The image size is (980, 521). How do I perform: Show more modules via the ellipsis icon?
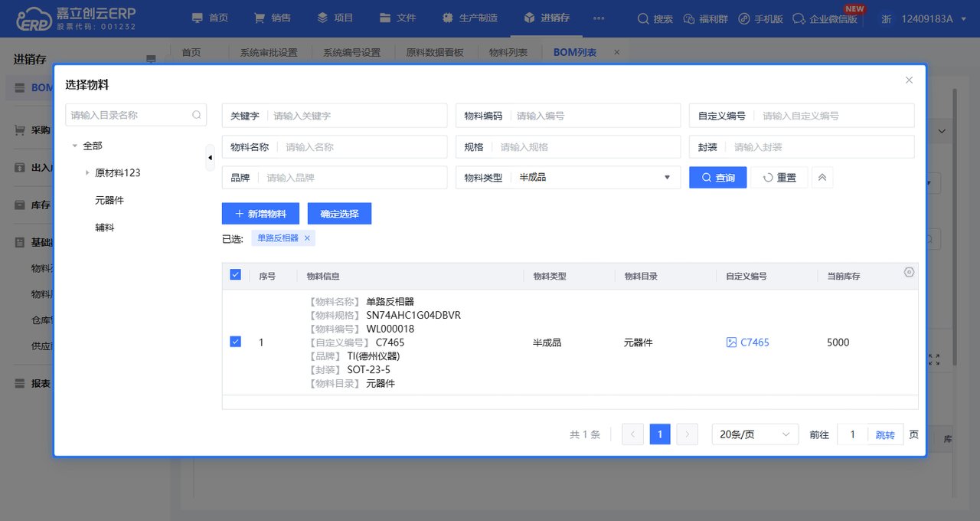pyautogui.click(x=599, y=18)
